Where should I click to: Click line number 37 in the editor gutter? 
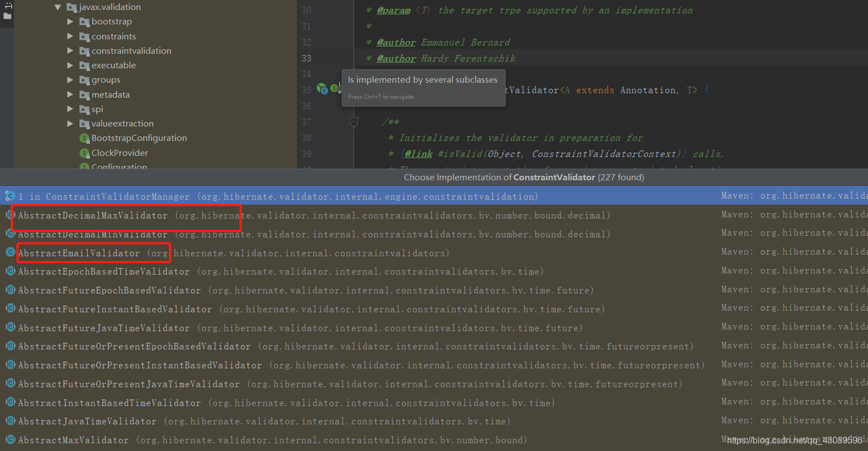click(x=306, y=122)
